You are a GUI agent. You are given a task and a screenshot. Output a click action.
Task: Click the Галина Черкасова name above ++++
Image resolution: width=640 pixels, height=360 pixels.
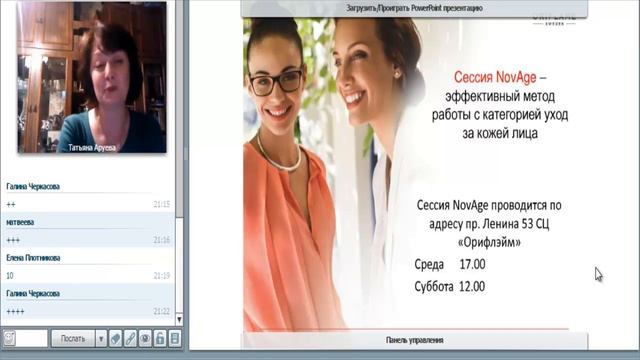[33, 293]
